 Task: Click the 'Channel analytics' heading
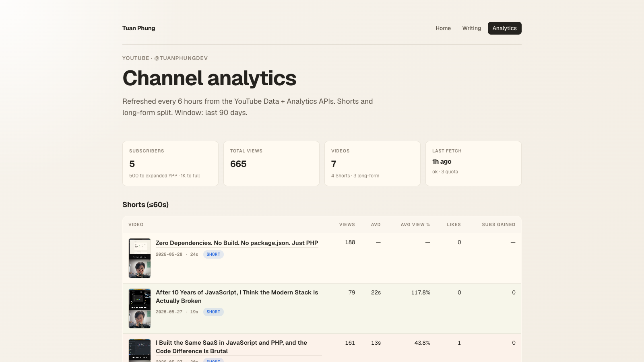point(209,78)
